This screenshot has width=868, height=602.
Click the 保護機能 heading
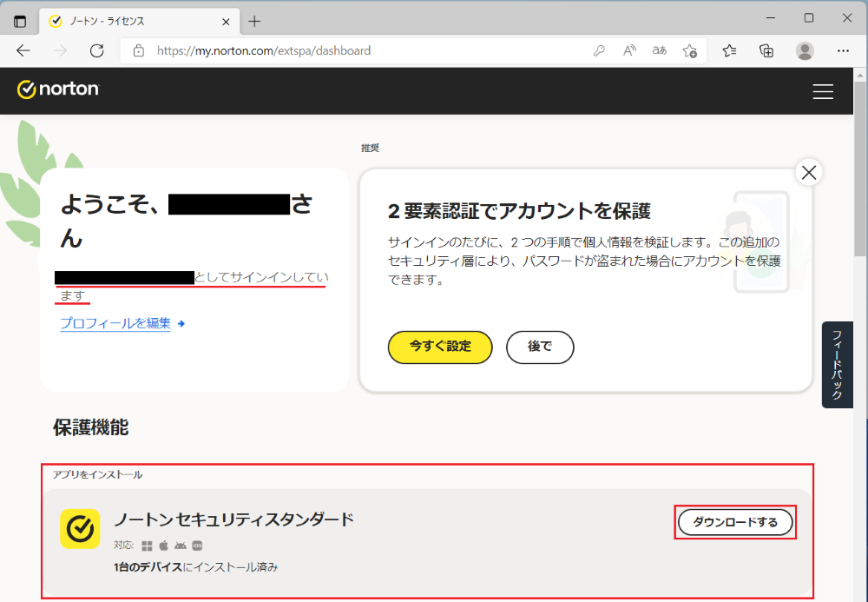tap(91, 427)
